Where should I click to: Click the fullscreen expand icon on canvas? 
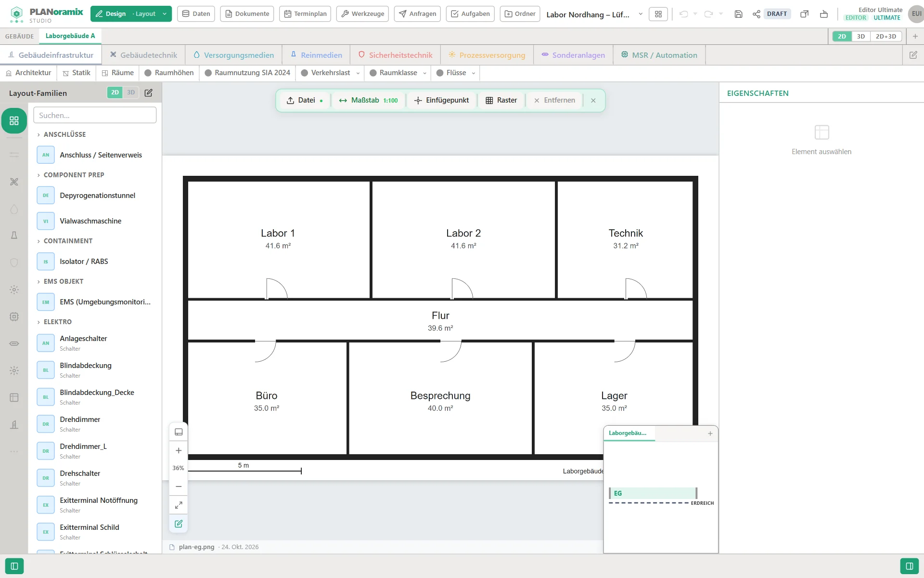(x=179, y=505)
